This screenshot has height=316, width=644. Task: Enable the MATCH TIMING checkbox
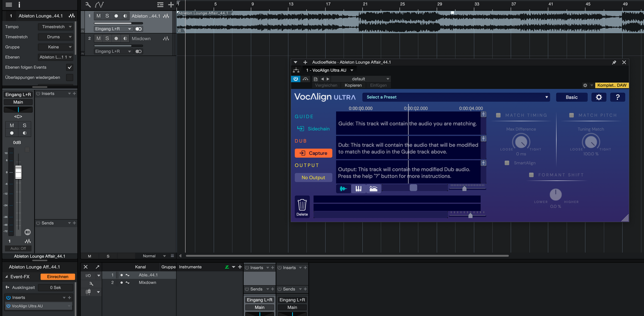point(498,116)
